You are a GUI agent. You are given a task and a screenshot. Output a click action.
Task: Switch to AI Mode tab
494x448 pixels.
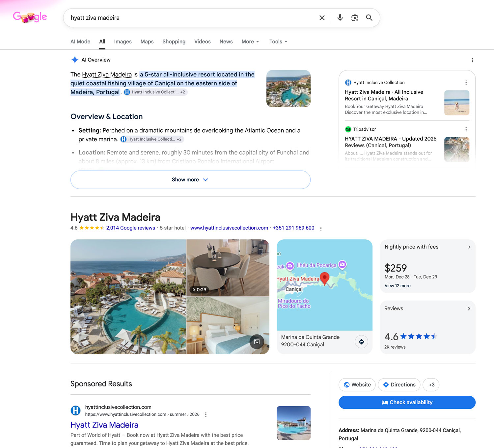pyautogui.click(x=80, y=41)
